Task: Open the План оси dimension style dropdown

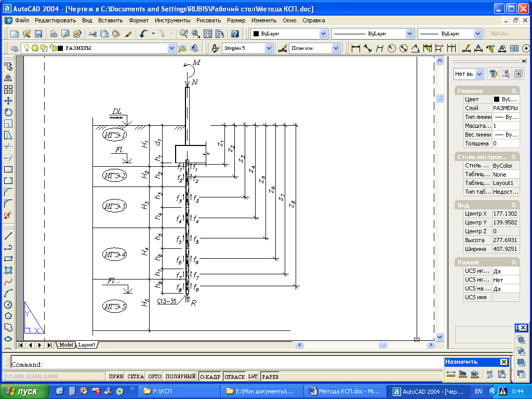Action: [x=336, y=48]
